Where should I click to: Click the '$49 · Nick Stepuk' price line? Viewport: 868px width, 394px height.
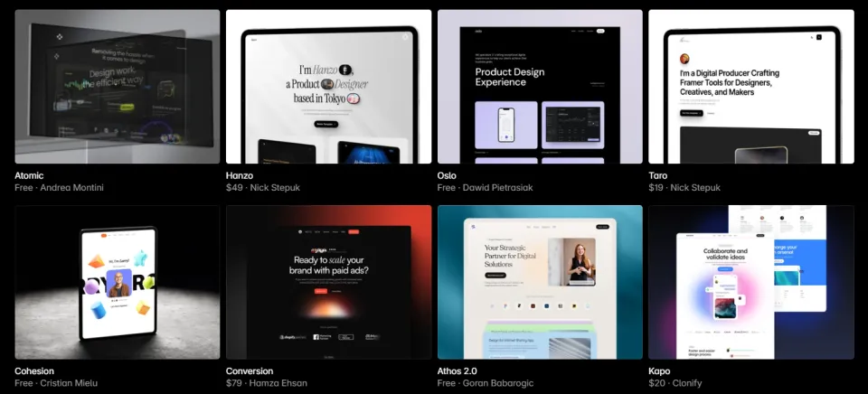pyautogui.click(x=263, y=188)
